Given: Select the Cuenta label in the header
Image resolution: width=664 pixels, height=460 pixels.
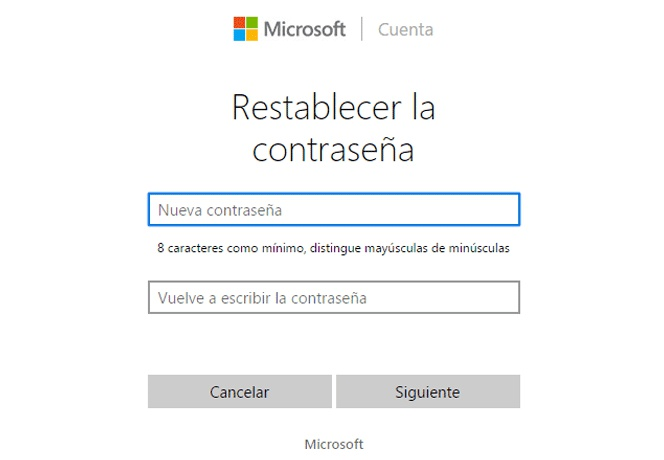Looking at the screenshot, I should point(405,29).
